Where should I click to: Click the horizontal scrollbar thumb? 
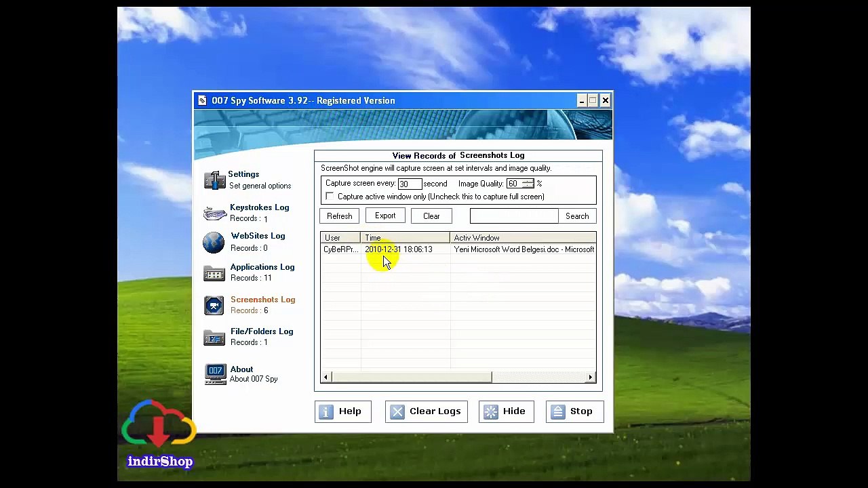click(x=412, y=378)
